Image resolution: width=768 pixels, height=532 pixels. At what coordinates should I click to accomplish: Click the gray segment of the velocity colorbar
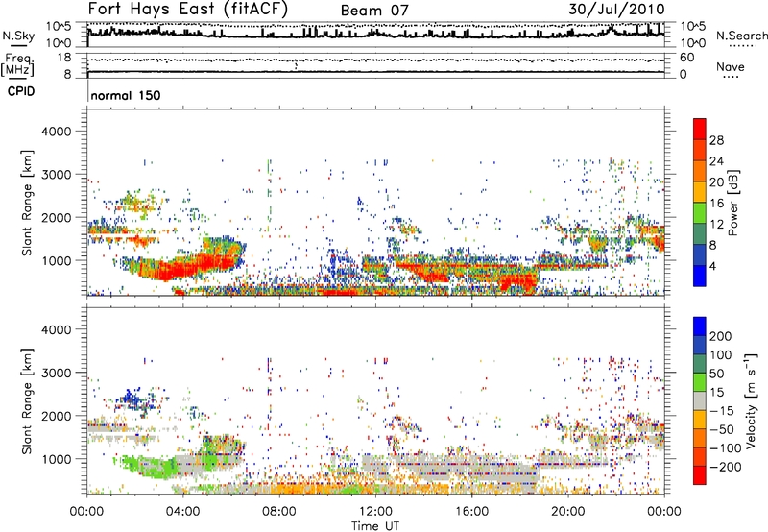click(x=700, y=400)
